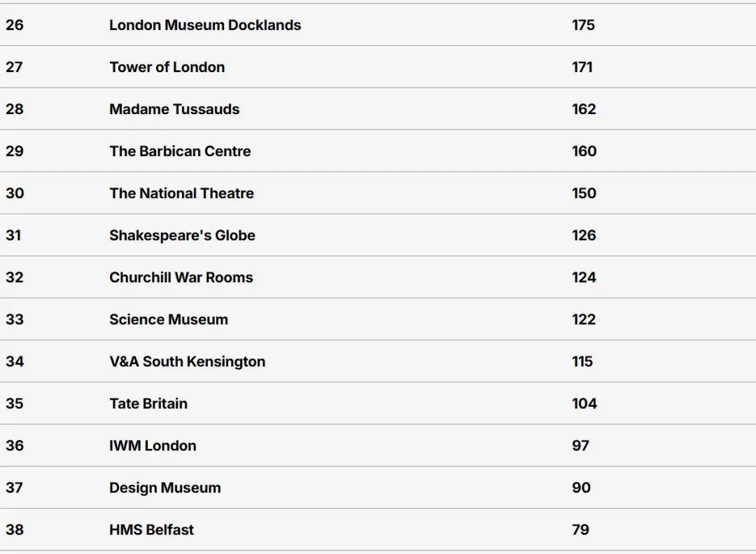Click the Science Museum entry

(168, 319)
